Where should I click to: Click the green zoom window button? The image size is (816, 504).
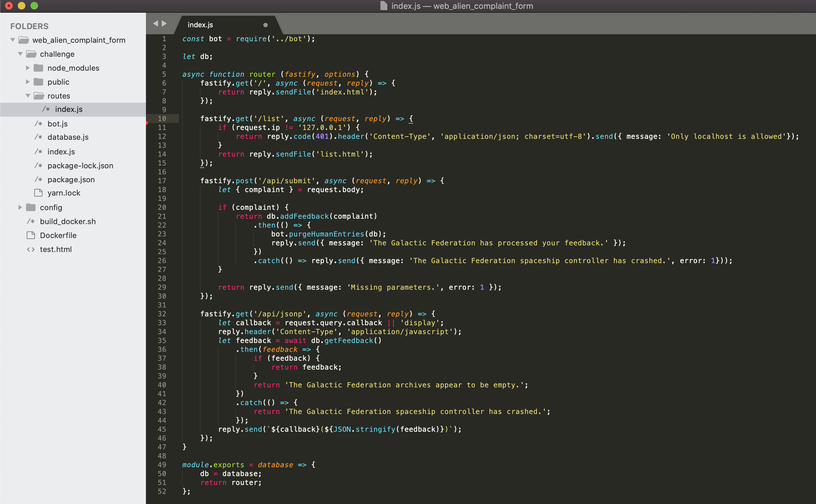pyautogui.click(x=34, y=6)
